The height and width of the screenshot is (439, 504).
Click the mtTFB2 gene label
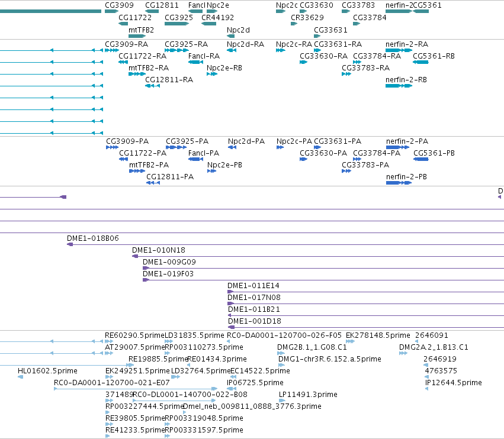[x=141, y=30]
